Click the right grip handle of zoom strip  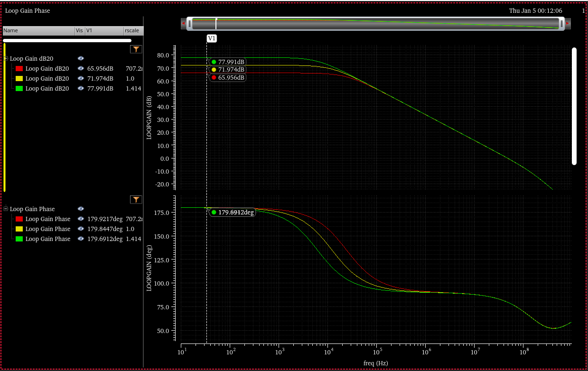point(561,23)
